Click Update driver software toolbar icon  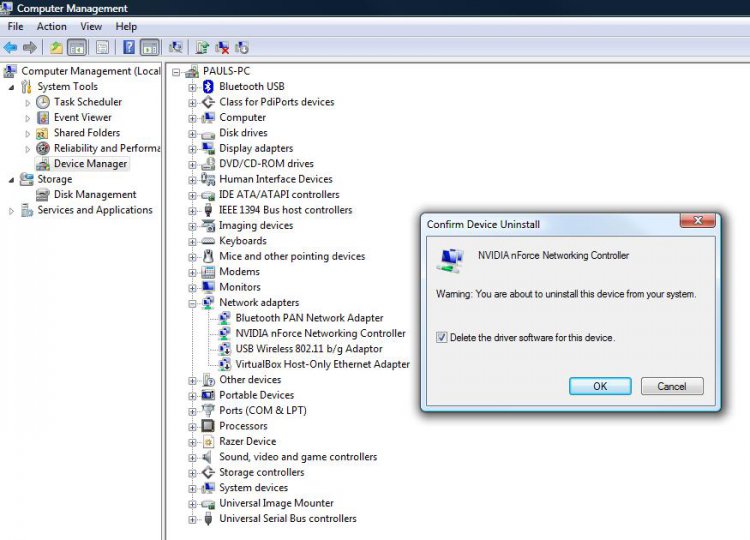(x=202, y=47)
